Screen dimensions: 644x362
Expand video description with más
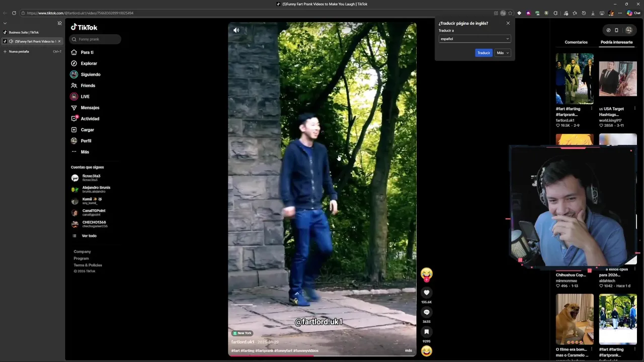point(409,350)
